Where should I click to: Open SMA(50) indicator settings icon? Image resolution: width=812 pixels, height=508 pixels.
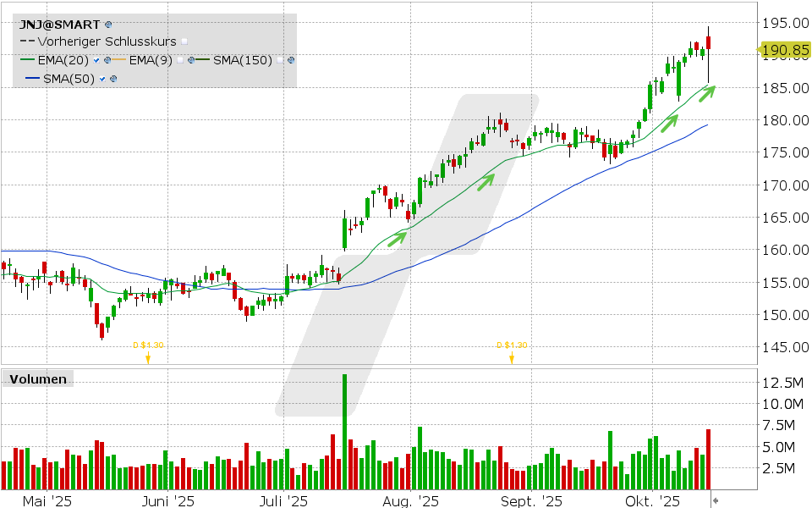(x=113, y=79)
